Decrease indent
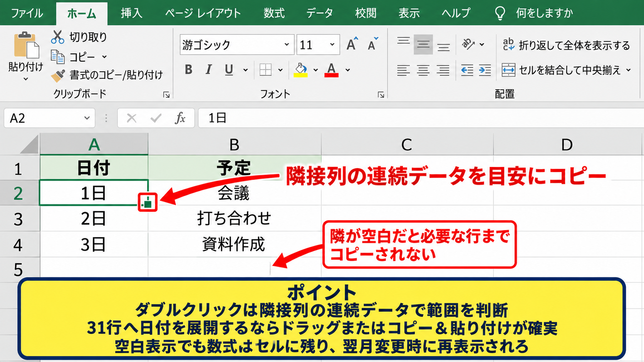This screenshot has height=362, width=644. click(467, 70)
